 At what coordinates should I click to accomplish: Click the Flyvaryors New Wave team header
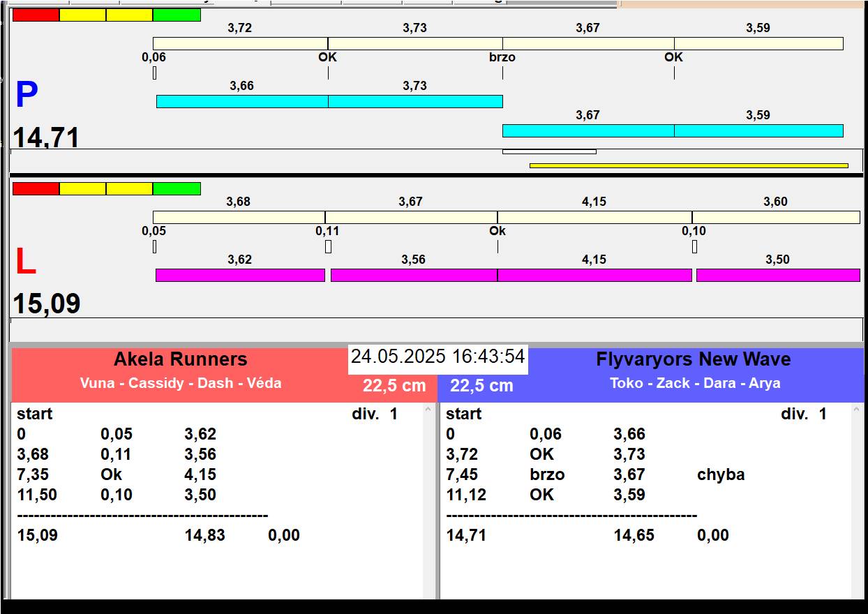tap(693, 360)
